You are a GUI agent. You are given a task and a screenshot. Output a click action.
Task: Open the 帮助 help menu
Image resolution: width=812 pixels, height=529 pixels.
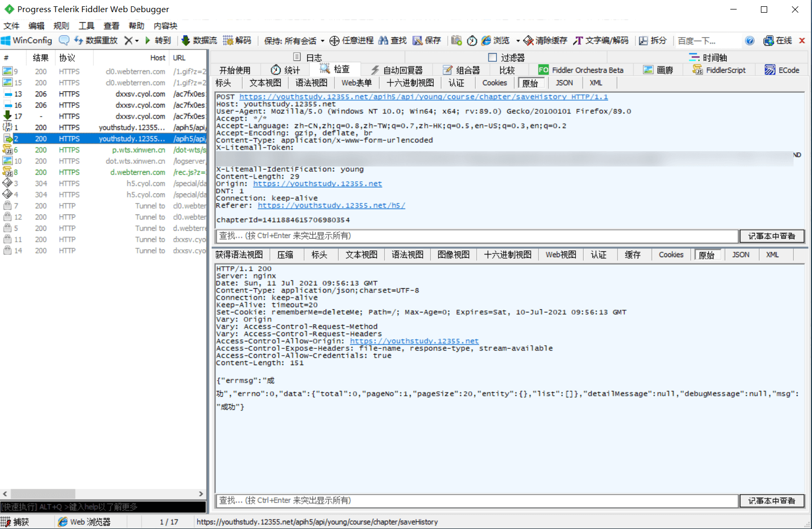pos(136,26)
